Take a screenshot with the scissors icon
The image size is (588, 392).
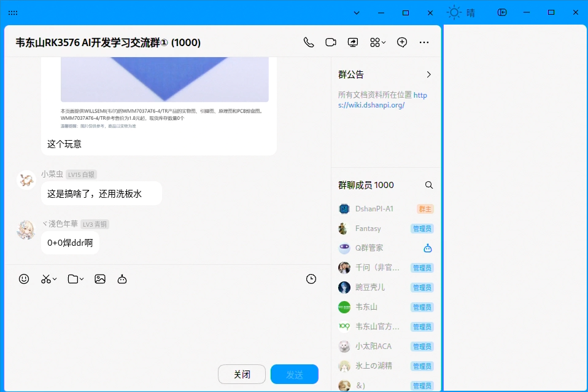click(44, 278)
